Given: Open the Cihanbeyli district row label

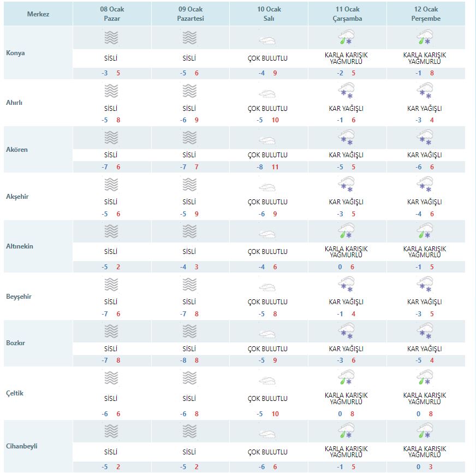Looking at the screenshot, I should (x=22, y=446).
